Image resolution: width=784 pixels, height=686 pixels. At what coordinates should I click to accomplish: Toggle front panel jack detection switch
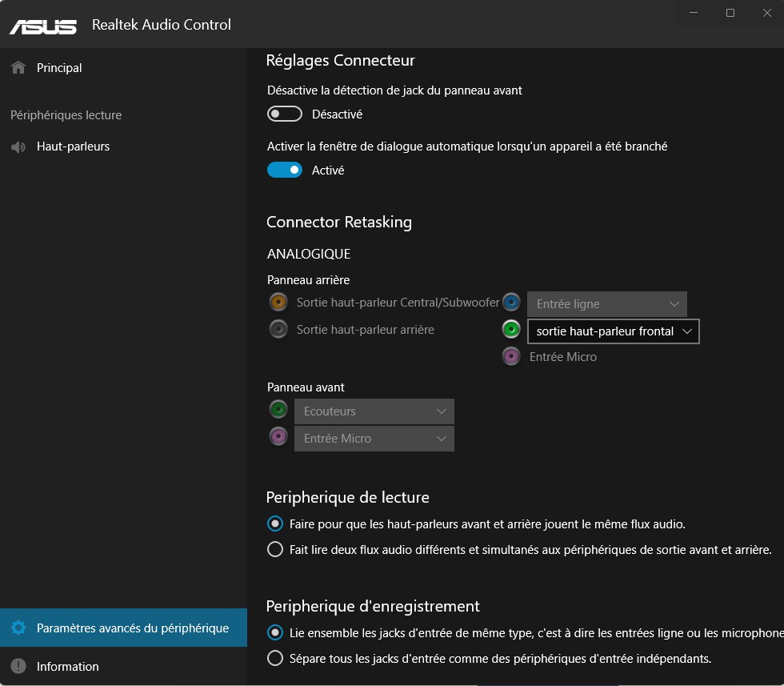pyautogui.click(x=285, y=114)
